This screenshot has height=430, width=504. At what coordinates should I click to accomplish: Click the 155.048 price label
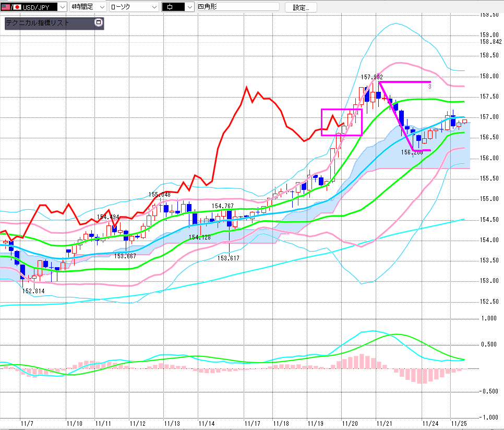160,195
